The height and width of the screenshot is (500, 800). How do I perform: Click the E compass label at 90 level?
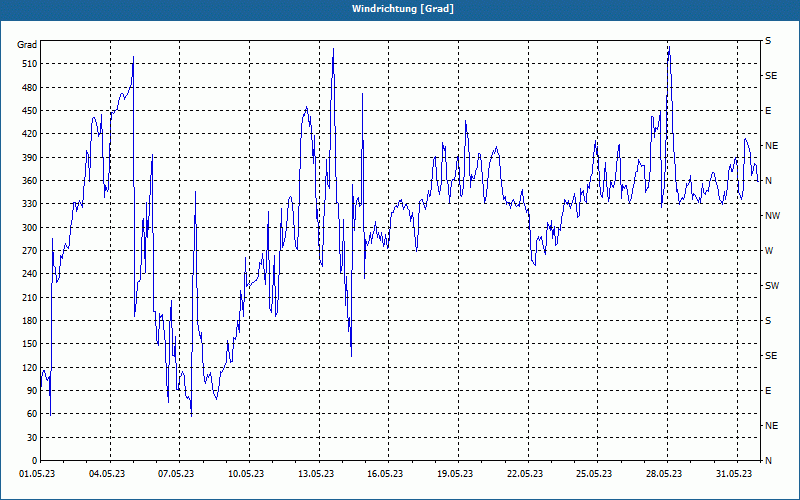(768, 391)
